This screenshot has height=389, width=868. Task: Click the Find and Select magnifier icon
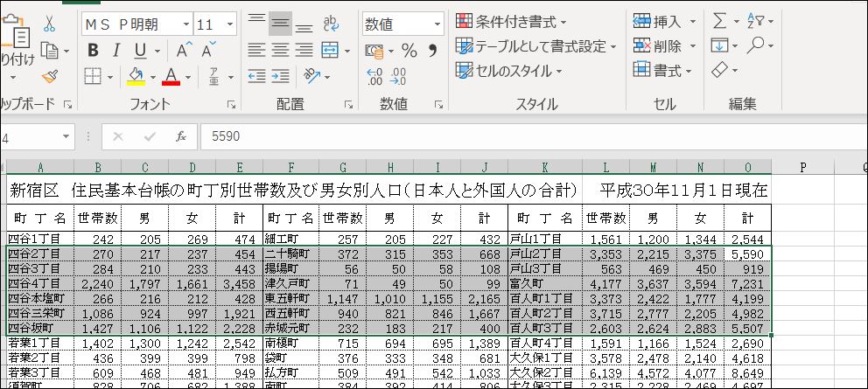pyautogui.click(x=755, y=45)
